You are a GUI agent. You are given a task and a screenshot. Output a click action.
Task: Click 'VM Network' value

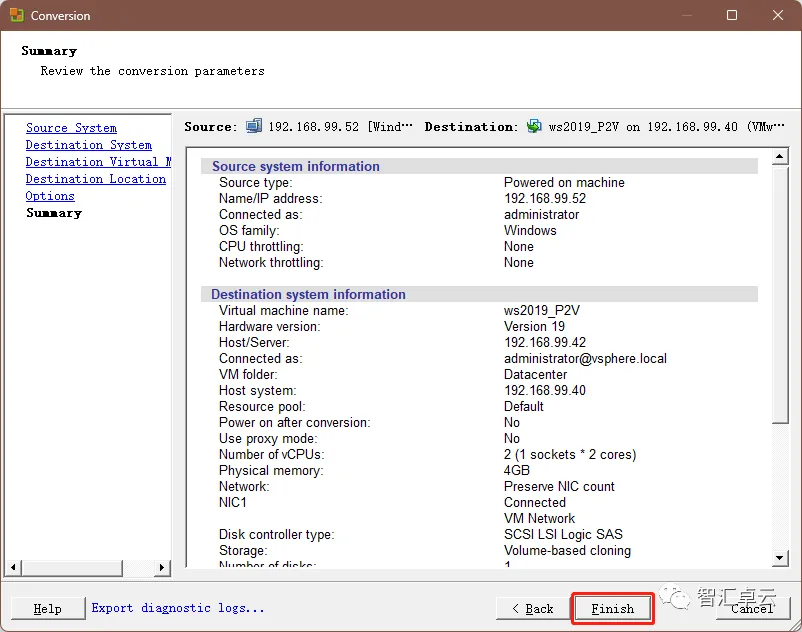pyautogui.click(x=539, y=518)
